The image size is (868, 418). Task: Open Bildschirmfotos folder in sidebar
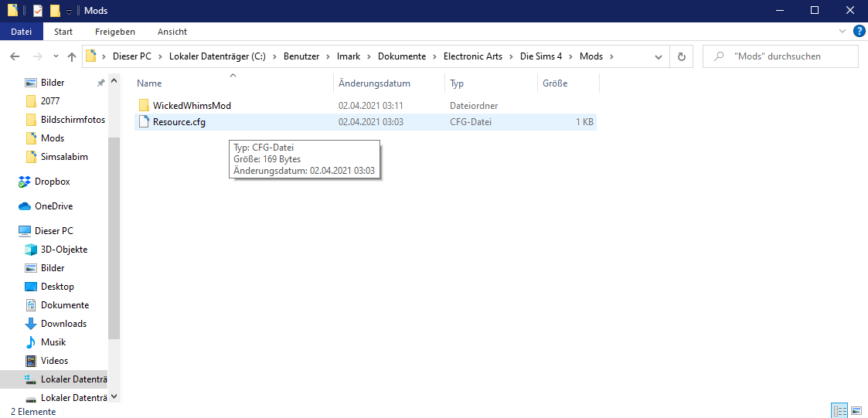pos(73,120)
